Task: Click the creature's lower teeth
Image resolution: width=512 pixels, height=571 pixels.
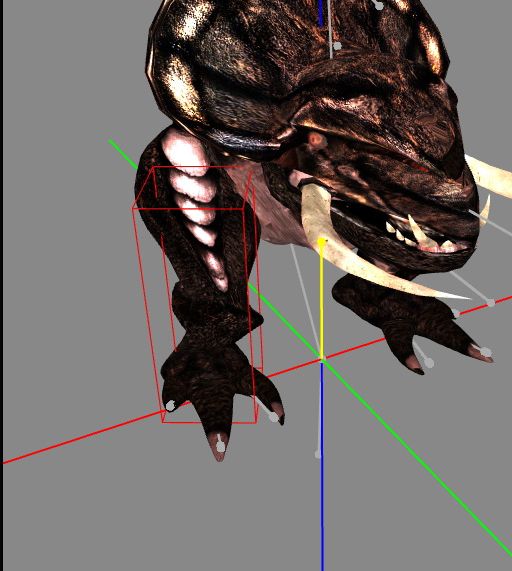Action: click(419, 237)
